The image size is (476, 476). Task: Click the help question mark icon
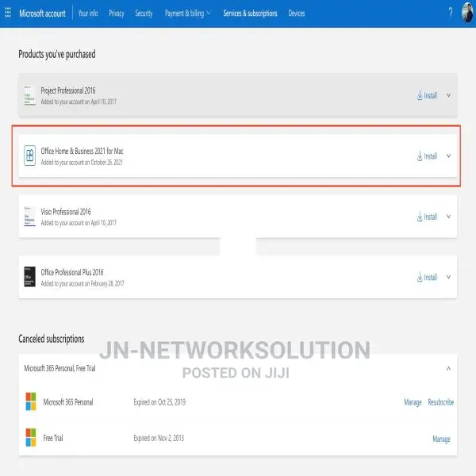pyautogui.click(x=451, y=13)
